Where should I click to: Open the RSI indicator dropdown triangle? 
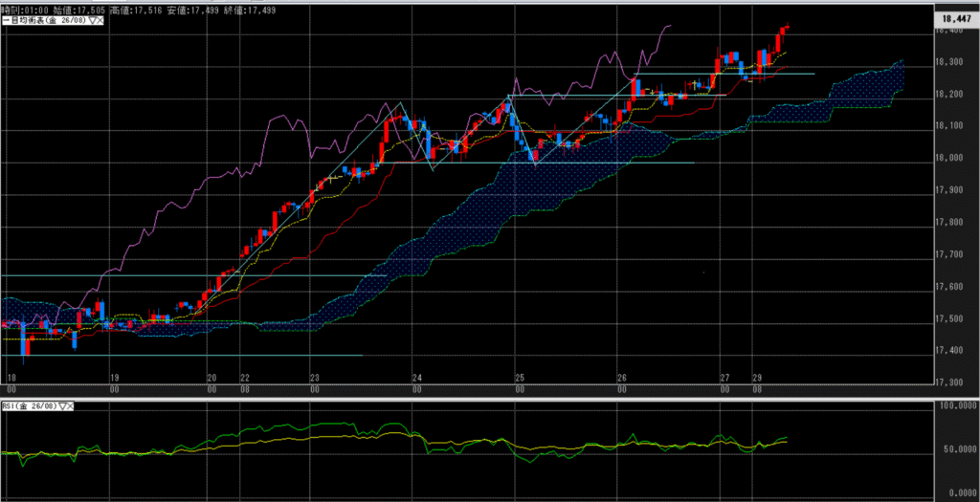point(63,406)
